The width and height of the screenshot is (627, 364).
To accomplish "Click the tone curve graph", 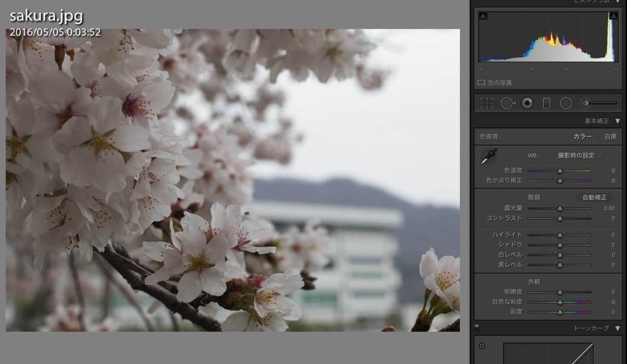I will click(548, 353).
